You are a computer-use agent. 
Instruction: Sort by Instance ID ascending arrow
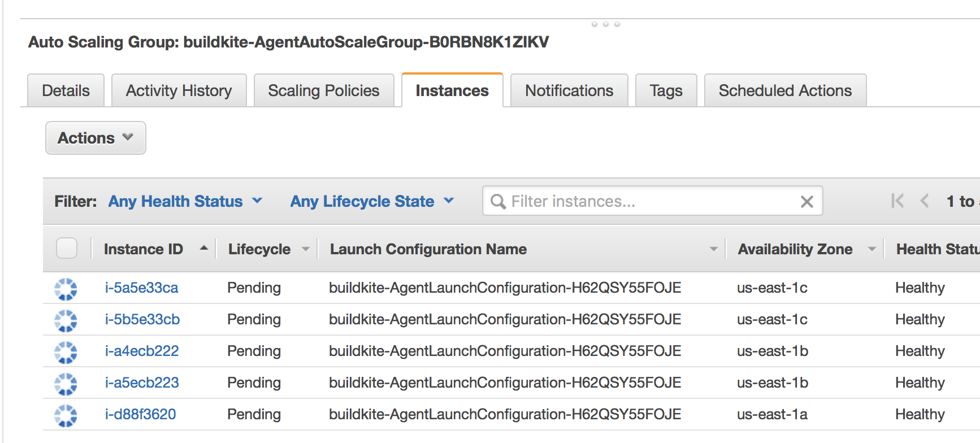(204, 248)
